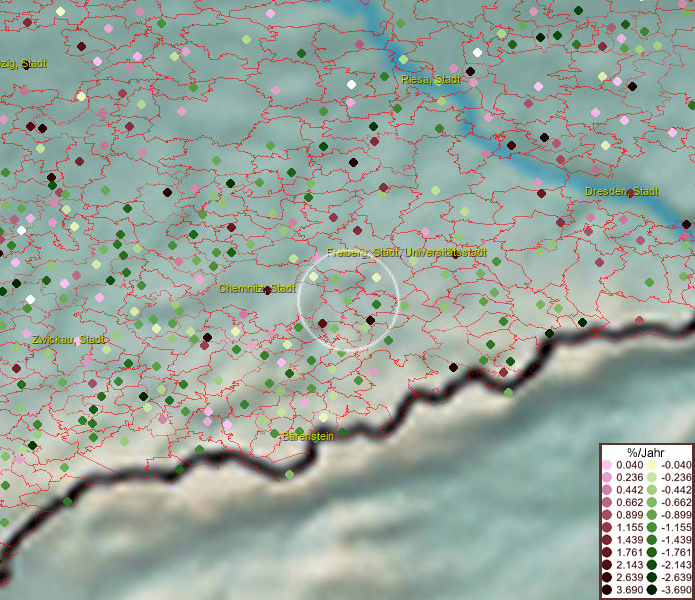The width and height of the screenshot is (695, 600).
Task: Click the 1.439 maroon legend swatch
Action: [607, 540]
